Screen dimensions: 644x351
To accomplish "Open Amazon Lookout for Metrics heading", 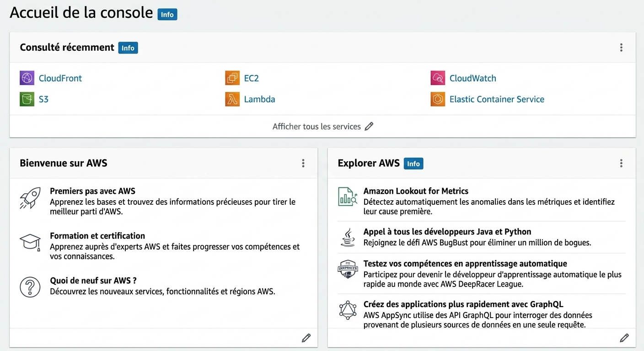I will 416,191.
